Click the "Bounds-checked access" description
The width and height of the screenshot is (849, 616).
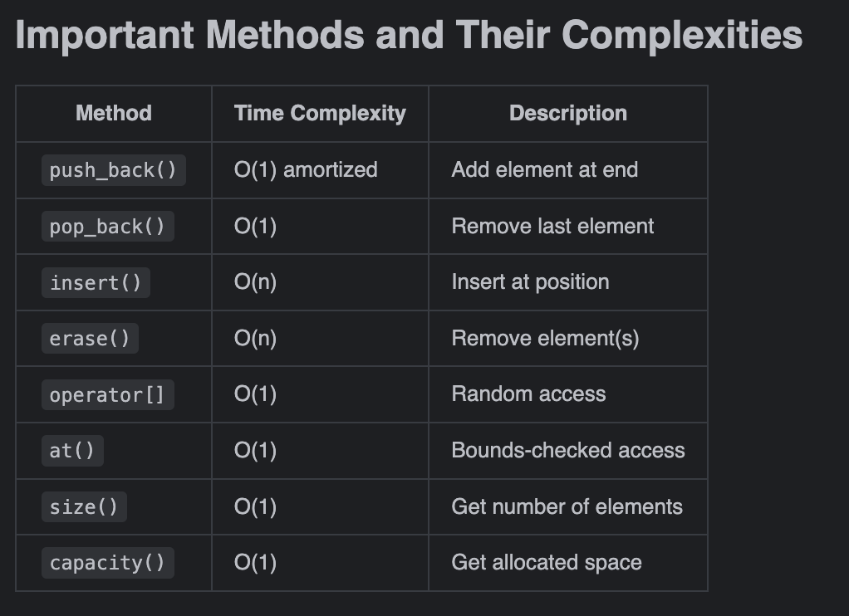568,451
